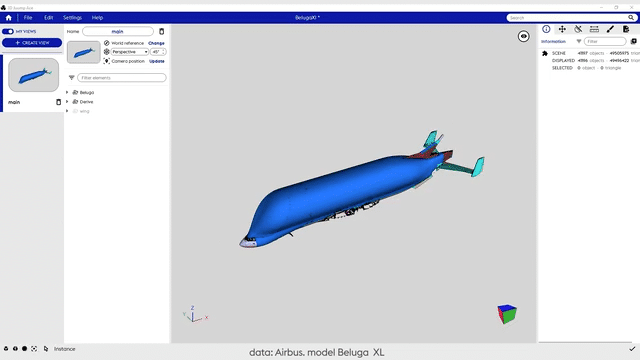
Task: Click the focus frame icon in status bar
Action: click(34, 349)
